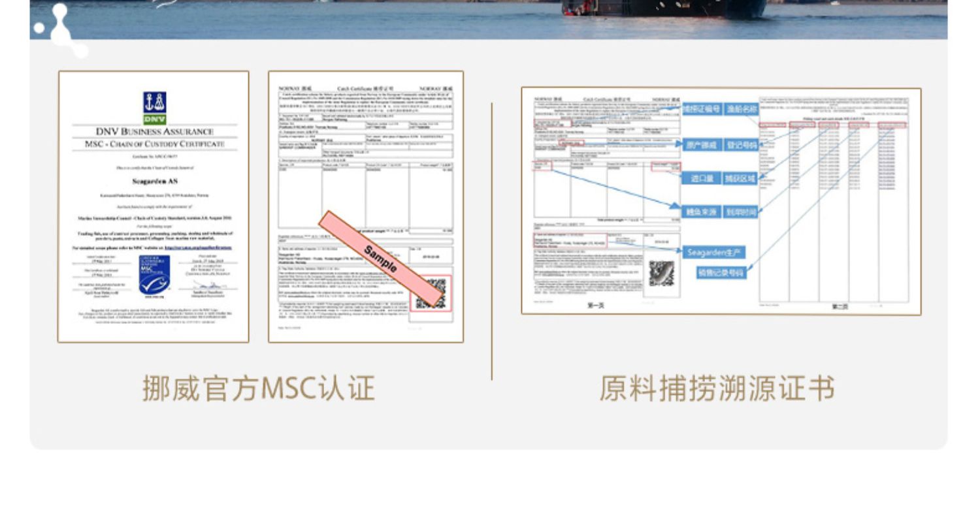Click the 第一页 page label
This screenshot has height=521, width=980.
click(596, 306)
